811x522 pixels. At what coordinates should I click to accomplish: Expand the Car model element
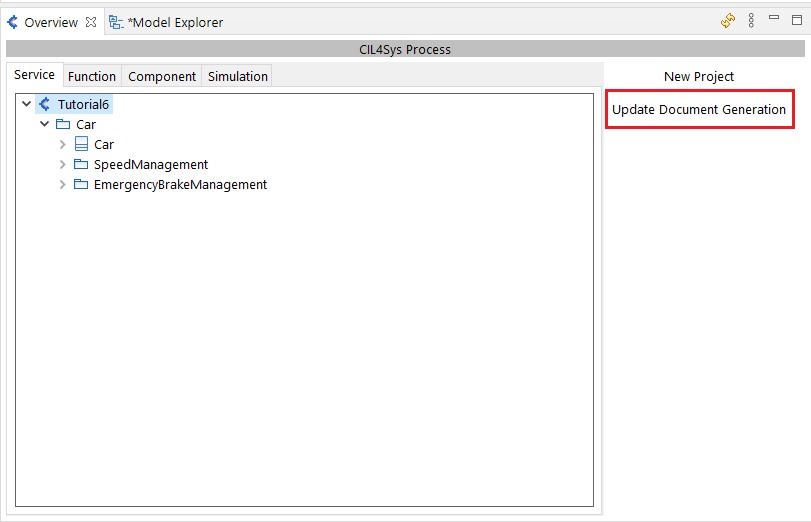coord(63,144)
